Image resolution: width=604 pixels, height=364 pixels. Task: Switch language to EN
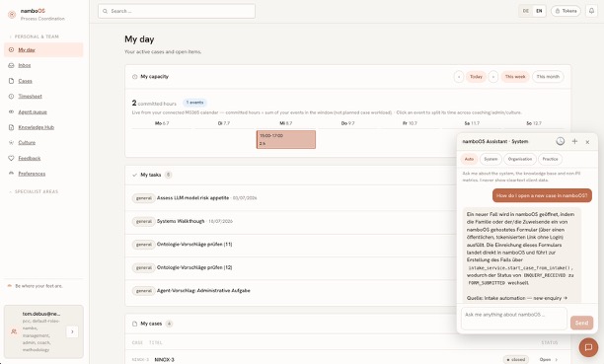[539, 11]
